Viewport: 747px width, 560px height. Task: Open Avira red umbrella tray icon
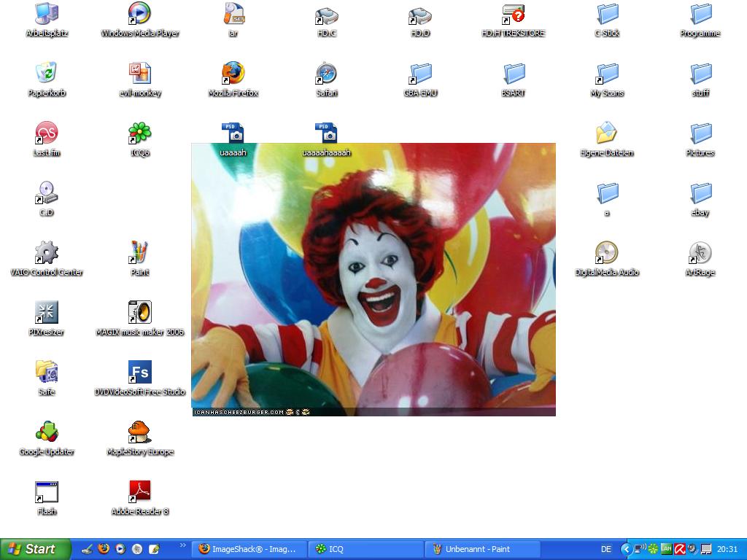click(680, 549)
